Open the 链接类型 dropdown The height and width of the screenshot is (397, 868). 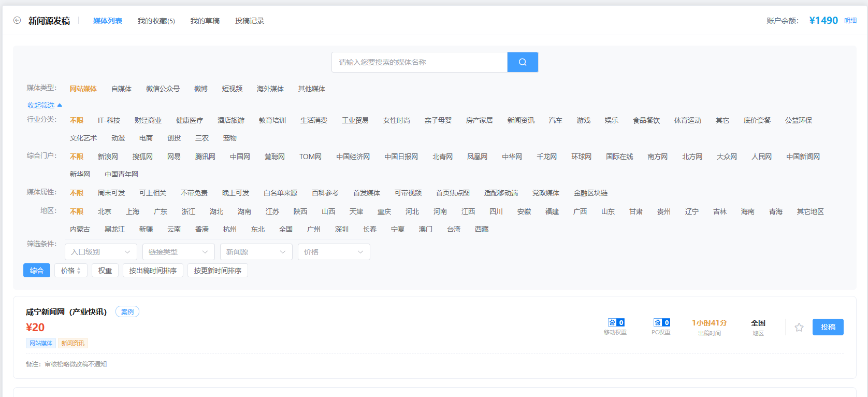click(x=179, y=252)
